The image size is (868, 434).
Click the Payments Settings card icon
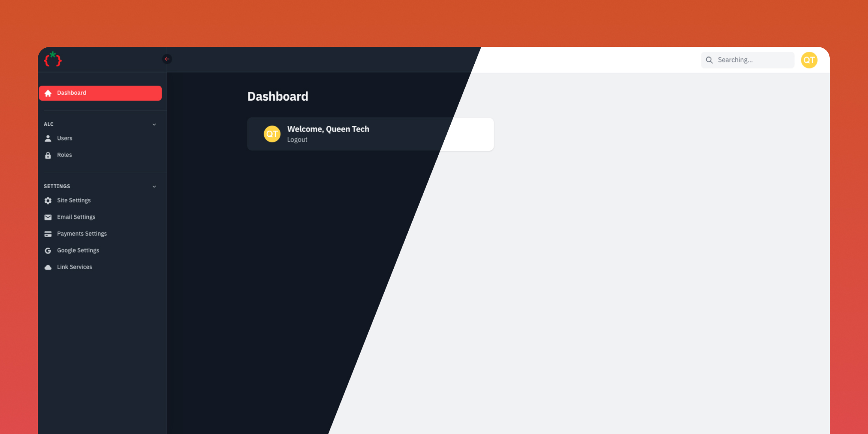click(48, 234)
